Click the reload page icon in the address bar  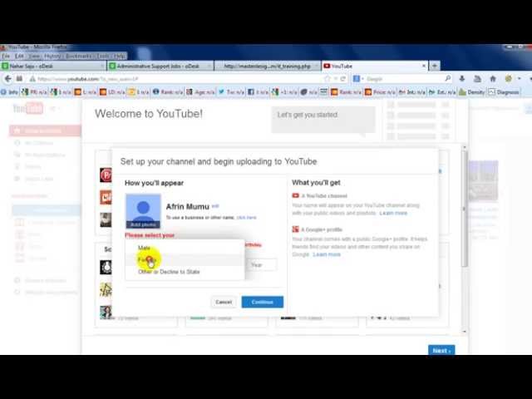coord(343,79)
